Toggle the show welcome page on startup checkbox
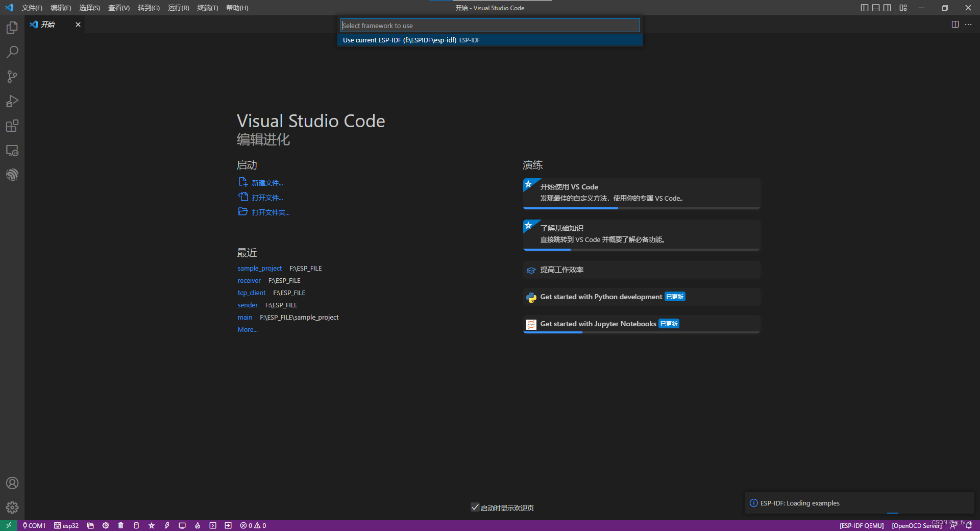Screen dimensions: 980x531 (x=475, y=508)
